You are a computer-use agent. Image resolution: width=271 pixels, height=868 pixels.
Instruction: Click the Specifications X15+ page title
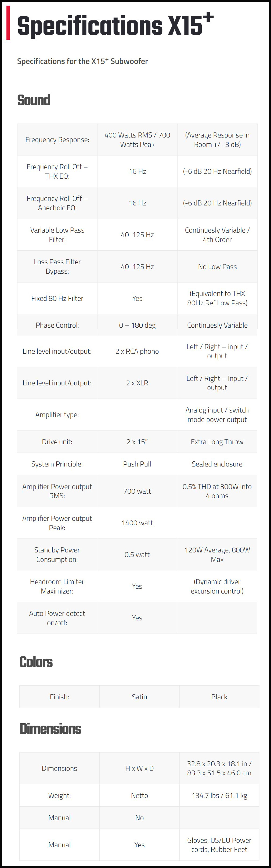[115, 26]
